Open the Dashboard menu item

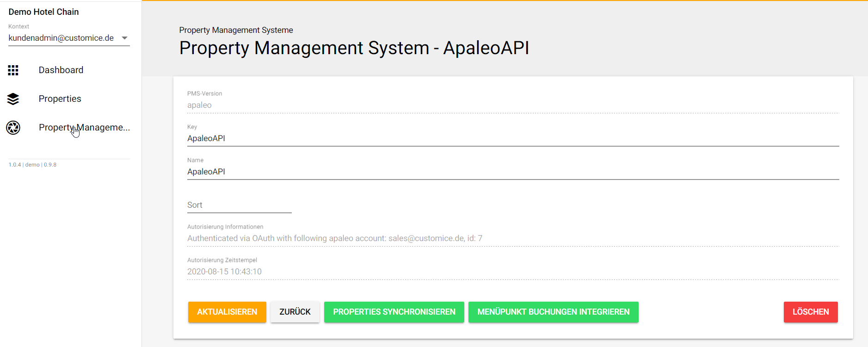click(61, 70)
